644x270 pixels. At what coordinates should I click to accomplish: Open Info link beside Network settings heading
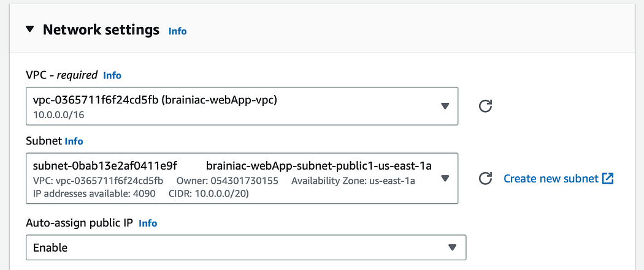pos(177,31)
